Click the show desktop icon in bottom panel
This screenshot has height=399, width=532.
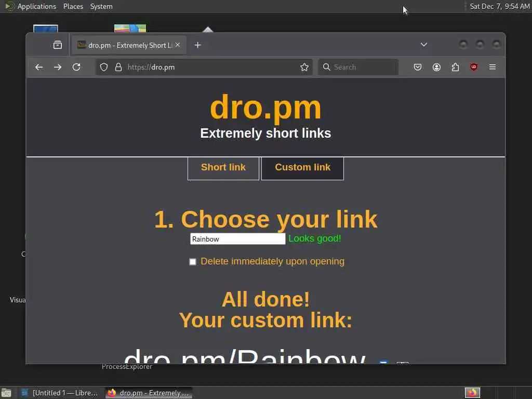tap(6, 393)
